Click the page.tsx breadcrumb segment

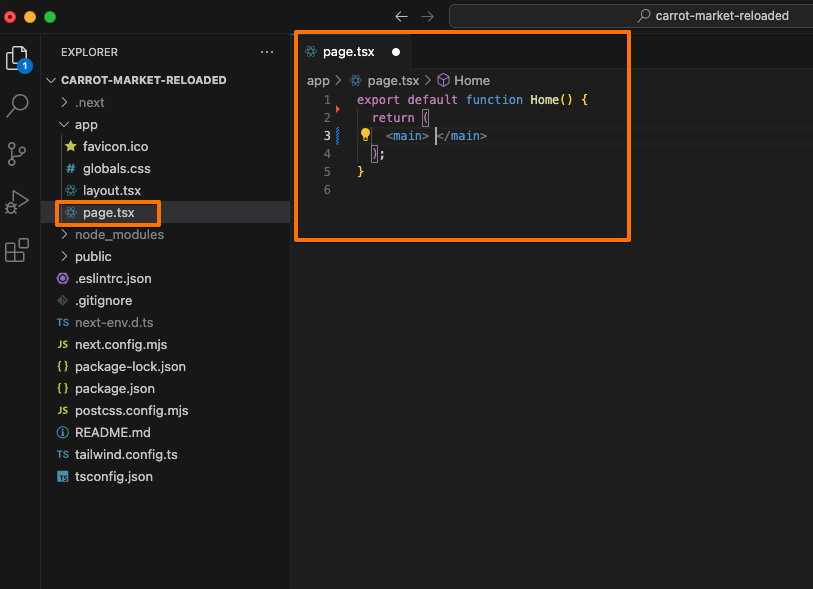[x=393, y=81]
